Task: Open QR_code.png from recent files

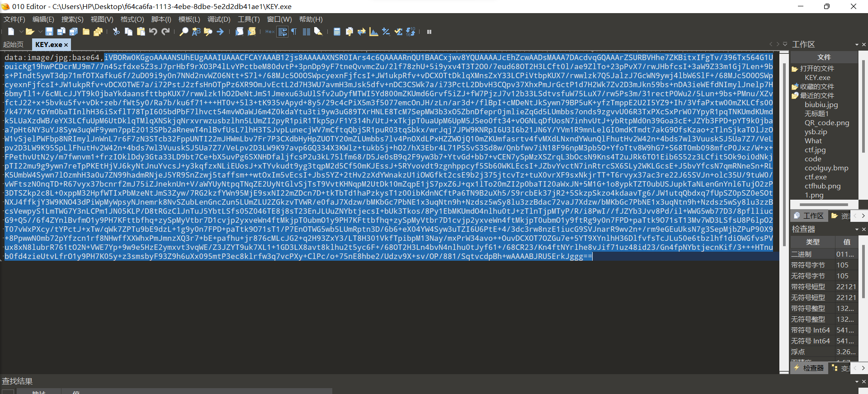Action: (827, 122)
